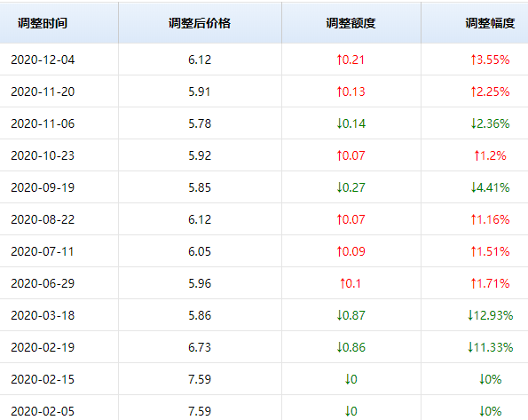Click the ↓12.93% percentage cell
This screenshot has height=420, width=528.
490,315
